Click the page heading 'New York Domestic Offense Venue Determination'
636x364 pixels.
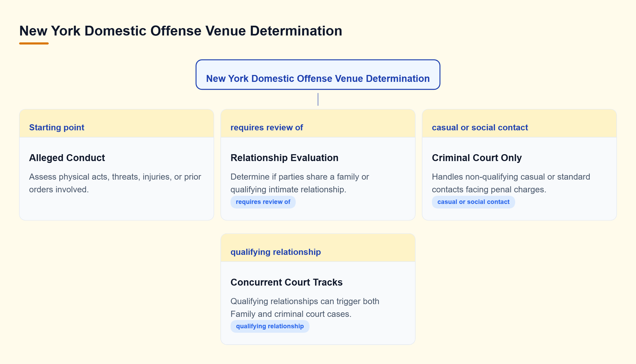pos(181,31)
